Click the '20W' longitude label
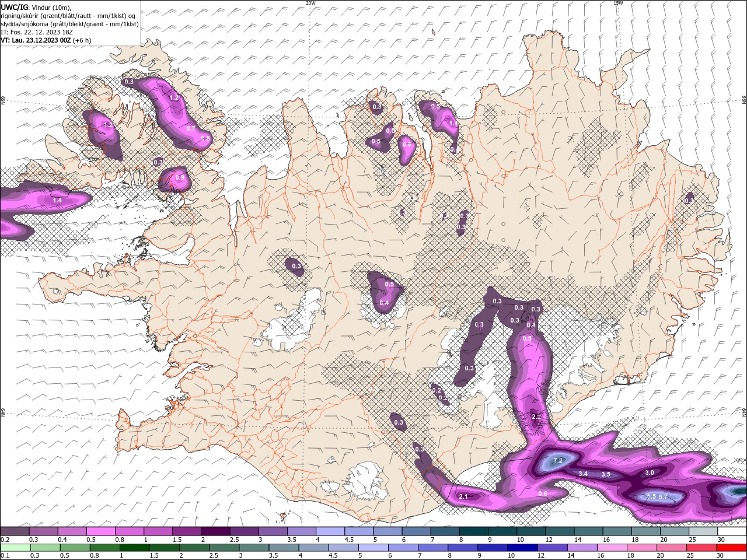This screenshot has height=560, width=747. [x=310, y=3]
